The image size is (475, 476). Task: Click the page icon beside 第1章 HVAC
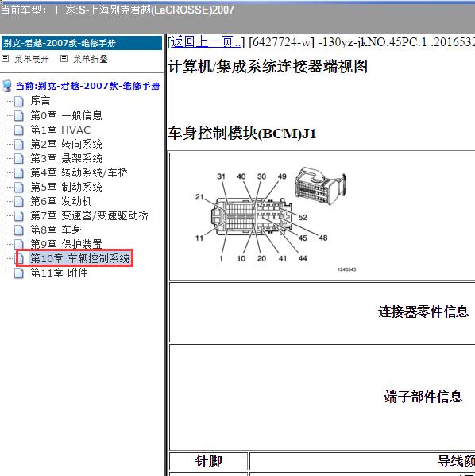point(19,130)
